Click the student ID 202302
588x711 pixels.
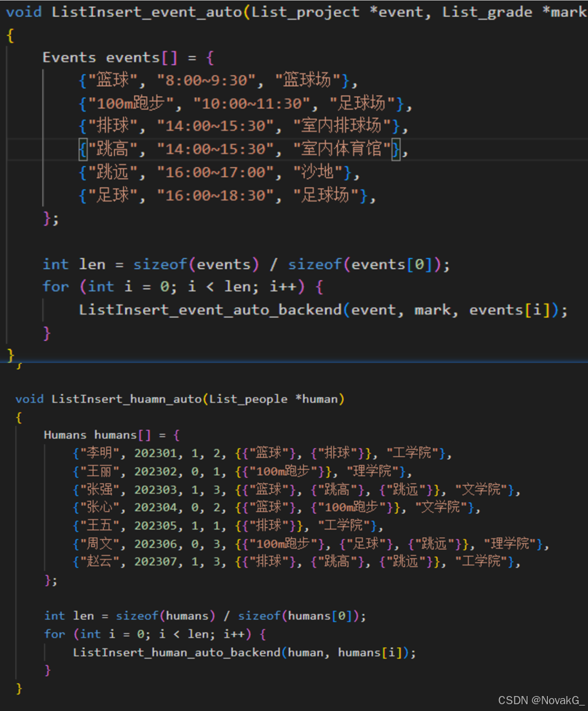tap(156, 472)
